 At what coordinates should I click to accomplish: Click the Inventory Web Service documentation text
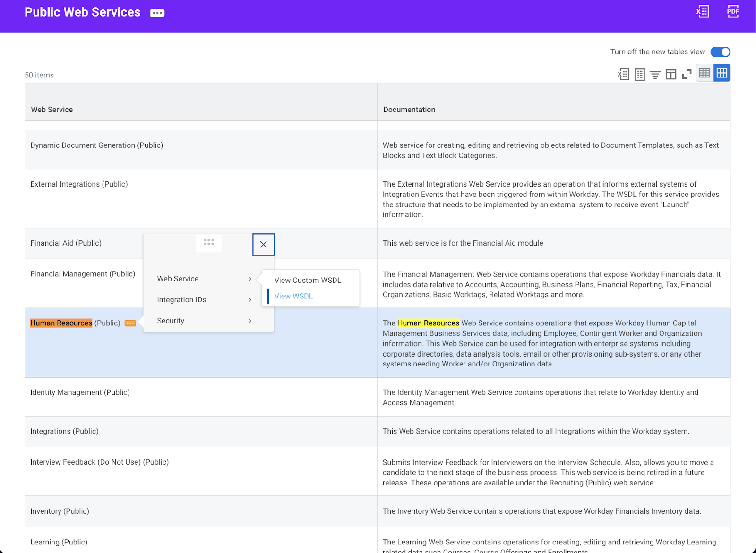coord(541,511)
